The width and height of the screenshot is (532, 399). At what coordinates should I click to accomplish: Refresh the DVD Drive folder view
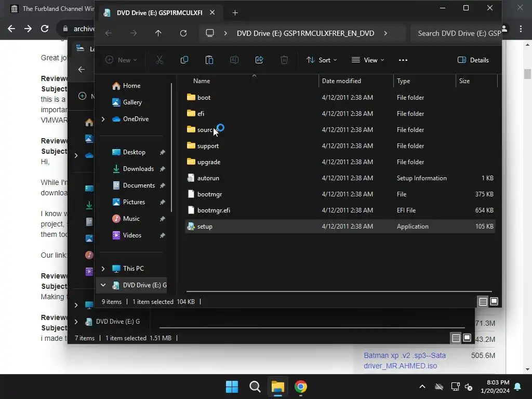[183, 33]
